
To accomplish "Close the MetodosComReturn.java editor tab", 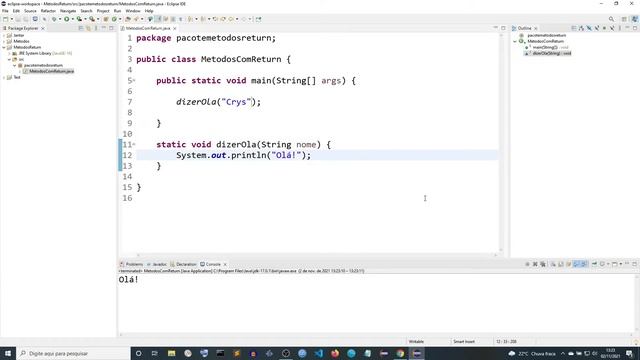I will (x=175, y=29).
